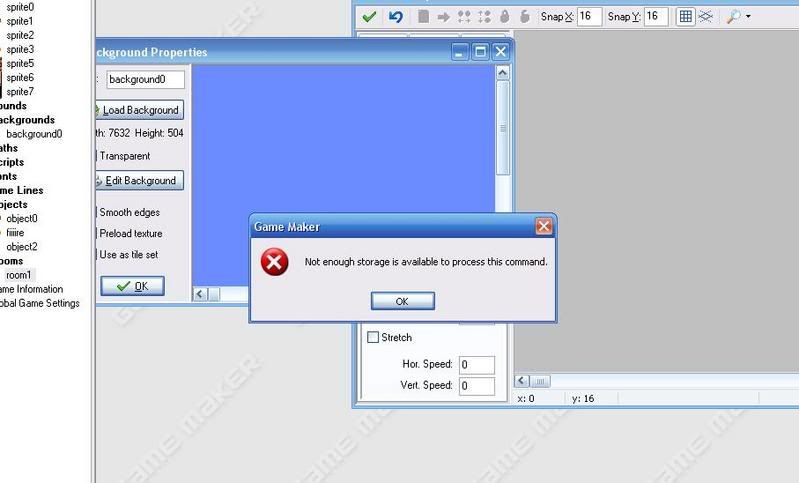Image resolution: width=799 pixels, height=483 pixels.
Task: Click the unlock all instances open padlock icon
Action: coord(524,16)
